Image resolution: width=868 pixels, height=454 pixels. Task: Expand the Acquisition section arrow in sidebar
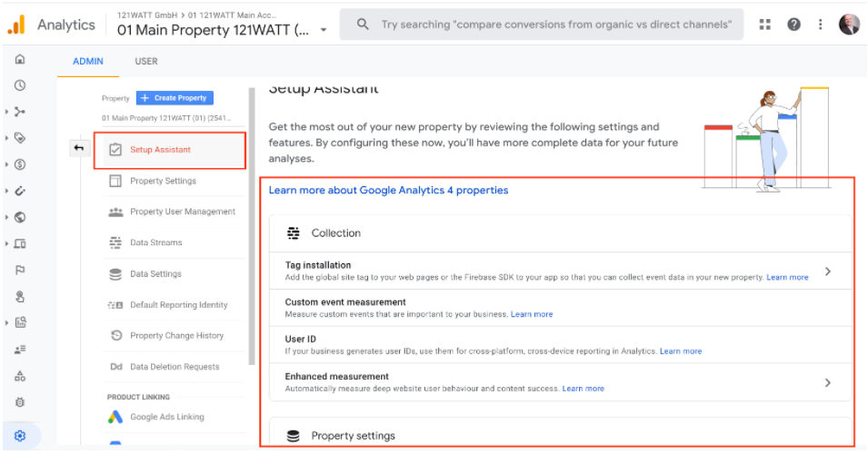pyautogui.click(x=6, y=112)
